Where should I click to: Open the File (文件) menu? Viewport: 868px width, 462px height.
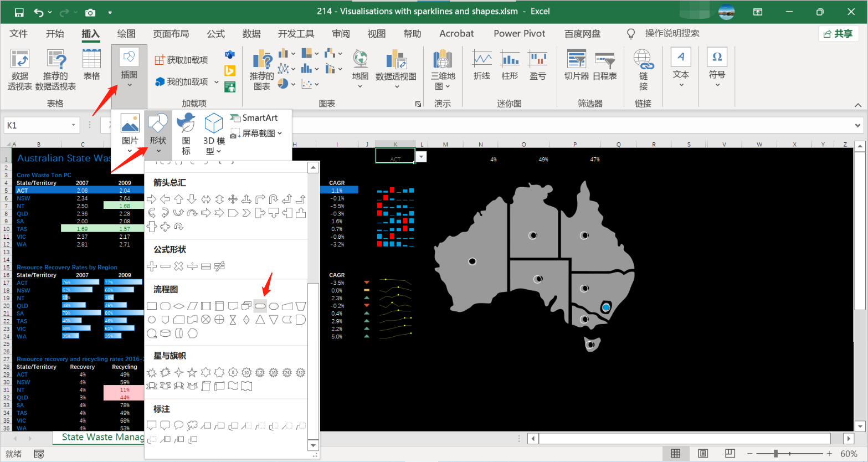point(19,33)
